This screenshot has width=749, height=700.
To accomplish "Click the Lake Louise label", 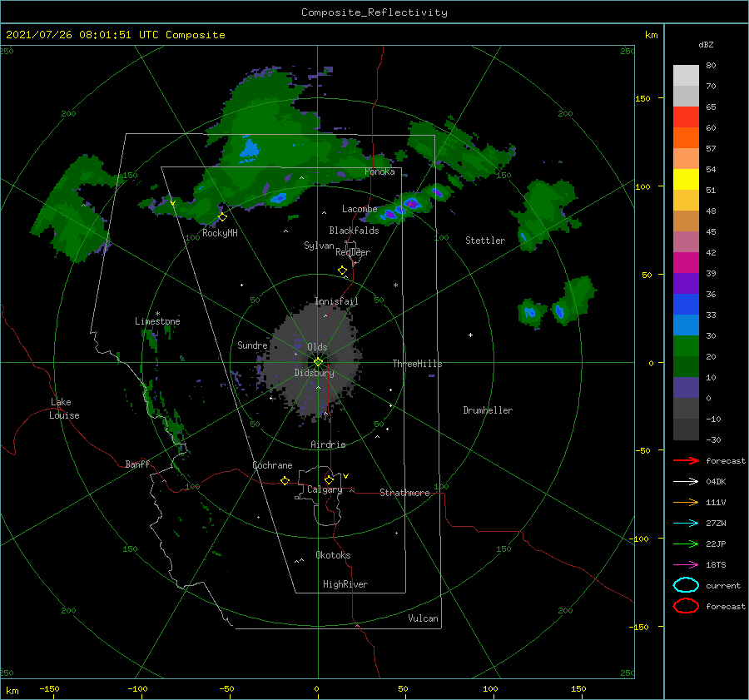I will [64, 409].
